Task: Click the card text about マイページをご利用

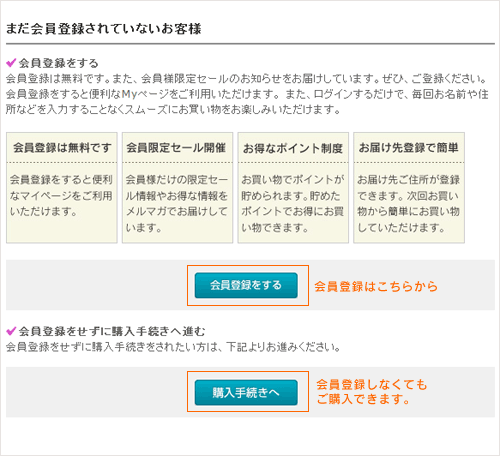Action: (x=61, y=195)
